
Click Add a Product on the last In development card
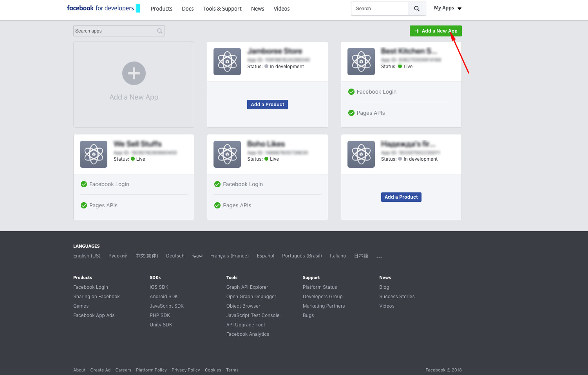[x=401, y=197]
